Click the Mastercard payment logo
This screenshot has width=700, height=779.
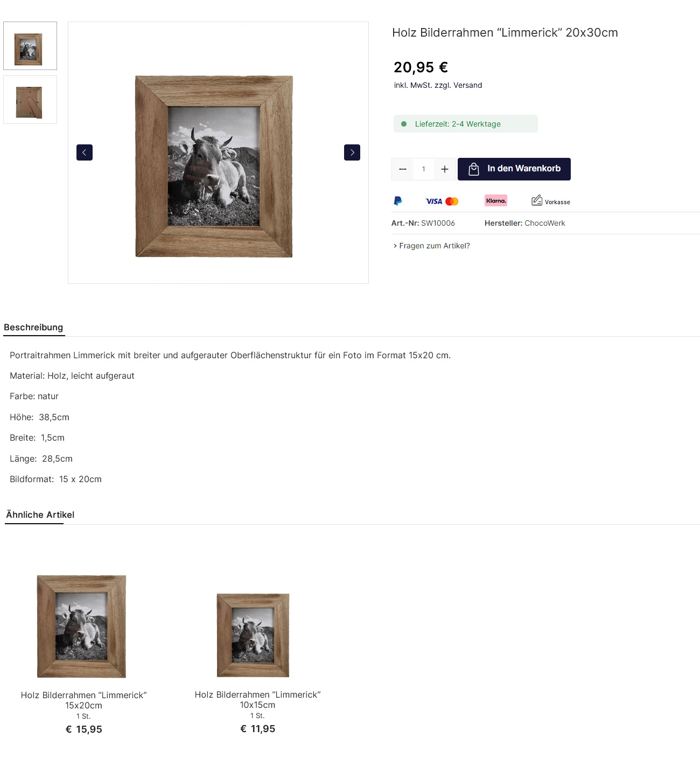pos(452,201)
